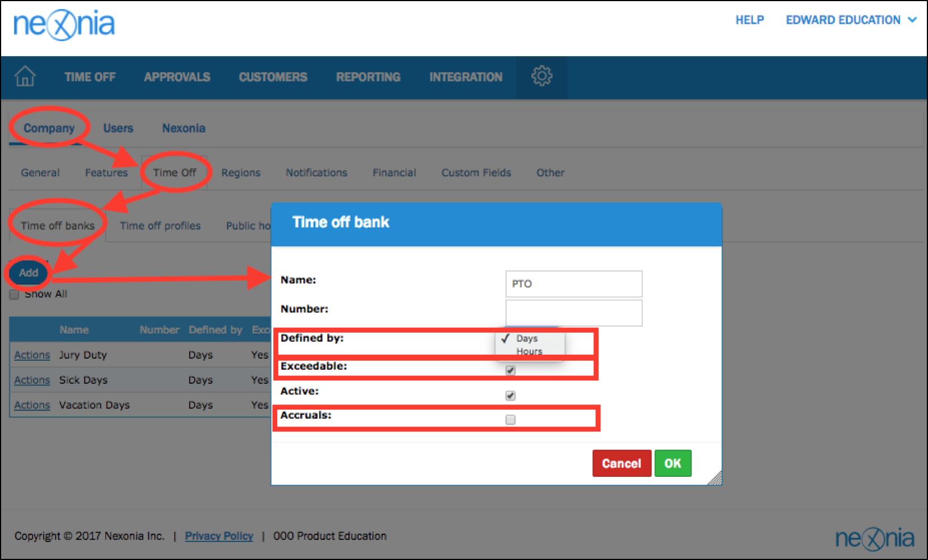Open the Privacy Policy link
The image size is (928, 560).
[x=219, y=536]
